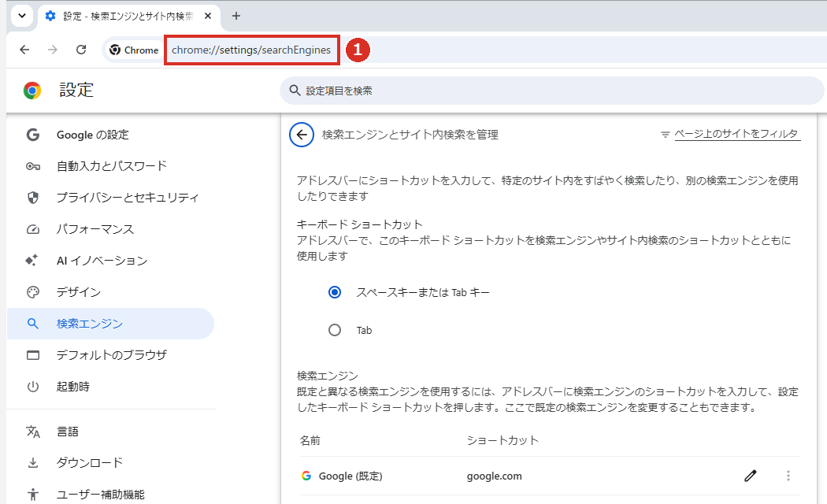Go back with browser back arrow
827x504 pixels.
24,50
